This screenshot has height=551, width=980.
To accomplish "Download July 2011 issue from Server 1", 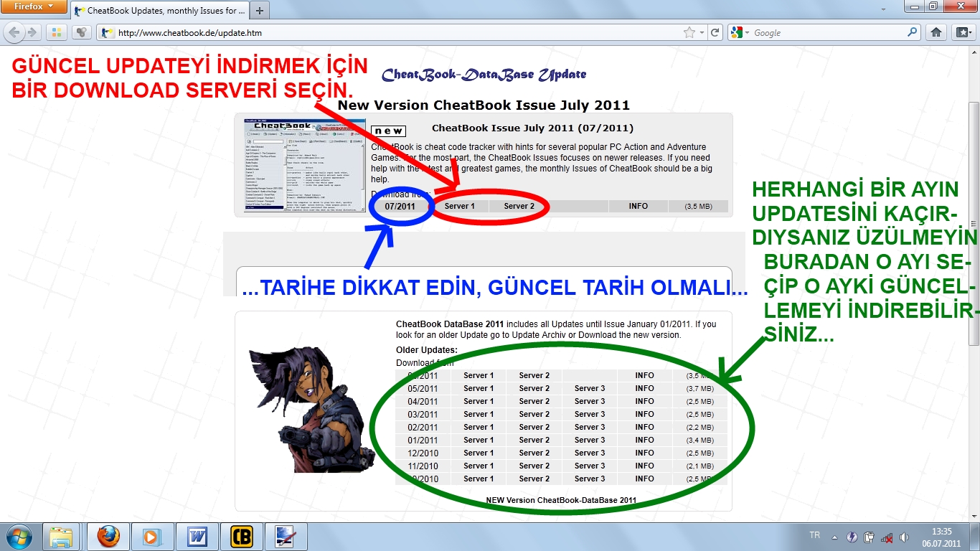I will pyautogui.click(x=459, y=207).
